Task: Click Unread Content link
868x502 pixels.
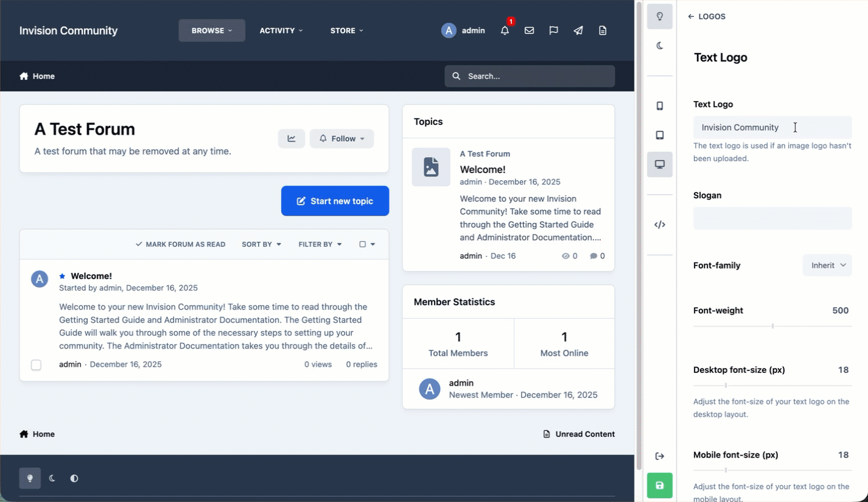Action: pyautogui.click(x=579, y=434)
